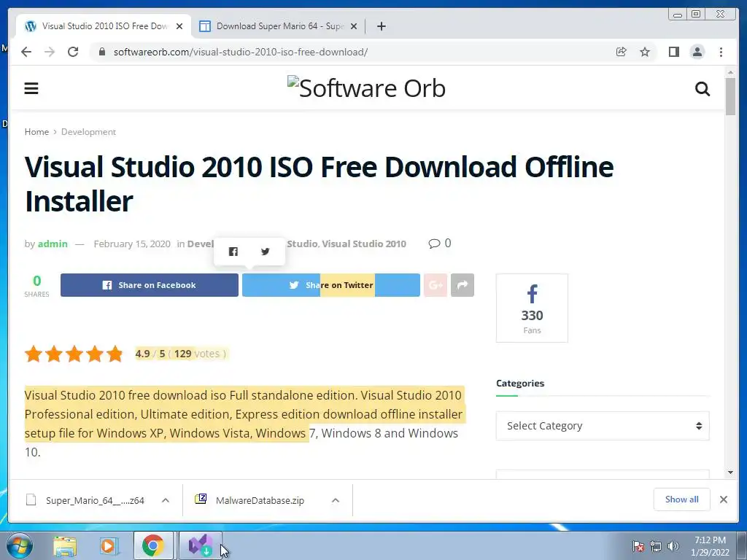Open the Development breadcrumb link
Image resolution: width=747 pixels, height=560 pixels.
(88, 132)
